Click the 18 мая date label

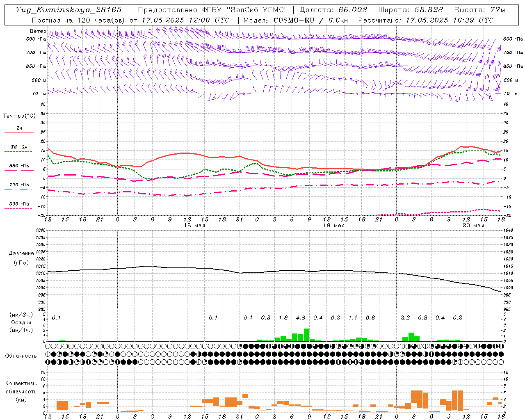tap(194, 226)
